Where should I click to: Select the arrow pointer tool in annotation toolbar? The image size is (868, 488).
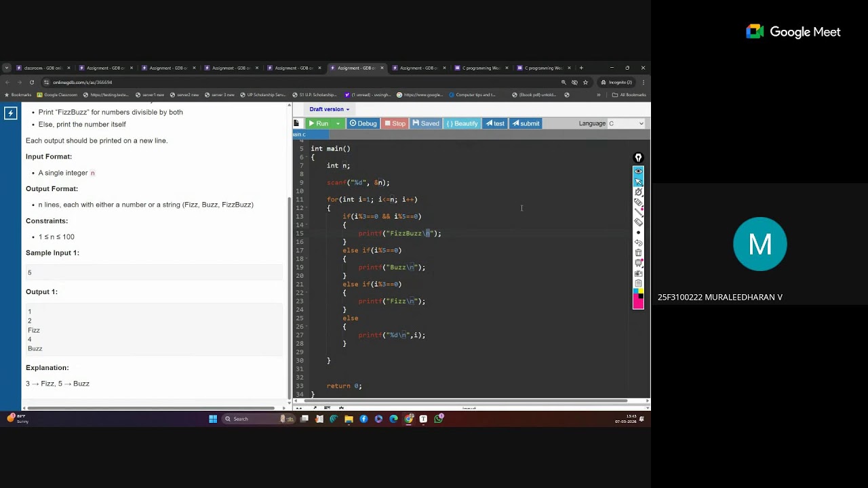638,182
